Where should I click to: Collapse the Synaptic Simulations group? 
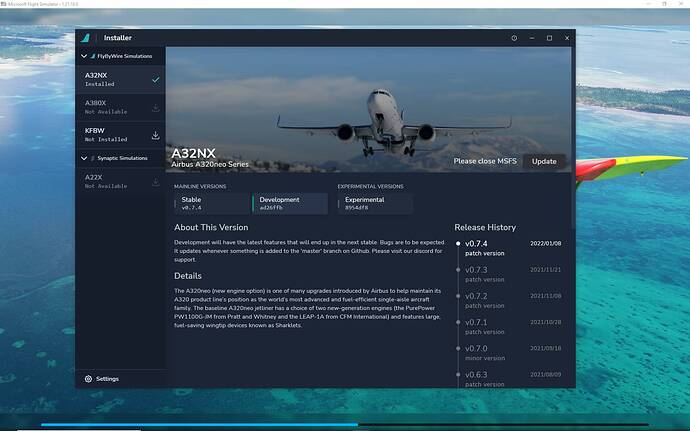pyautogui.click(x=82, y=158)
